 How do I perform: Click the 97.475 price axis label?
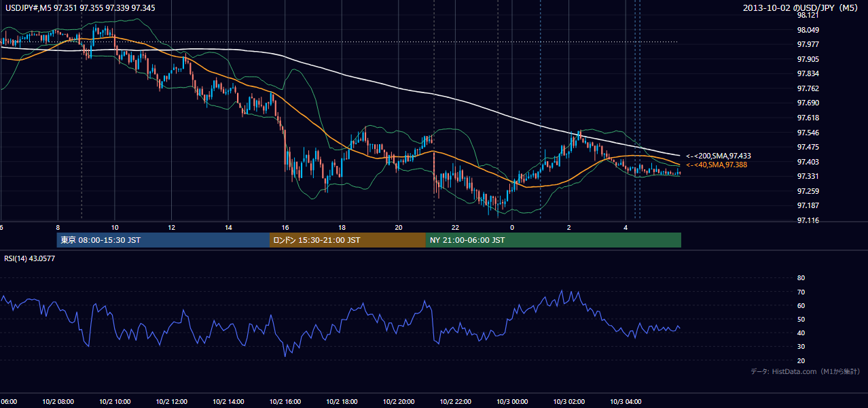tap(808, 147)
